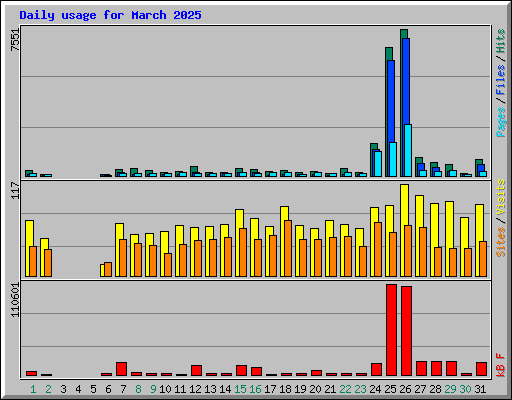Click the x-axis day label "4"
The width and height of the screenshot is (512, 400).
78,389
